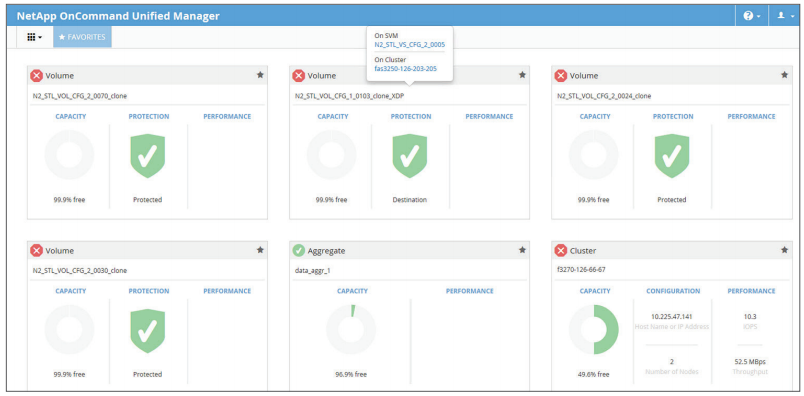Open Capacity link on data_aggr_1 aggregate card

pos(352,291)
